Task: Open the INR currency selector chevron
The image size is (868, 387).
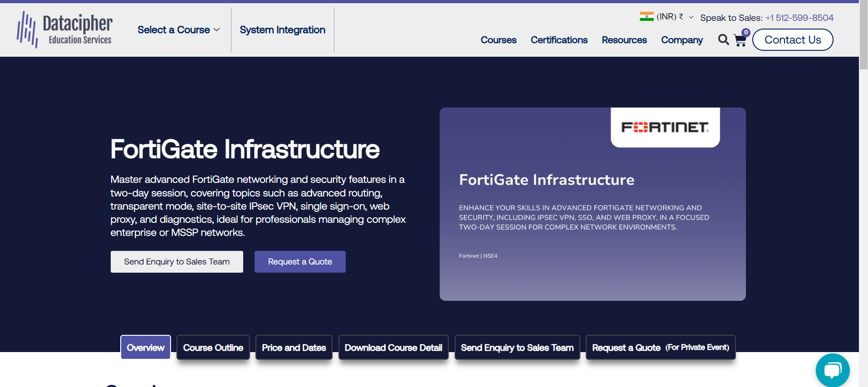Action: click(691, 17)
